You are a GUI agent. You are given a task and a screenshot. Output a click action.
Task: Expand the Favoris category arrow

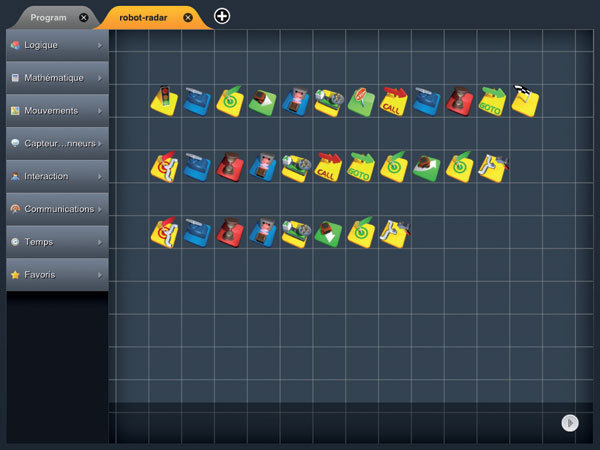[99, 275]
